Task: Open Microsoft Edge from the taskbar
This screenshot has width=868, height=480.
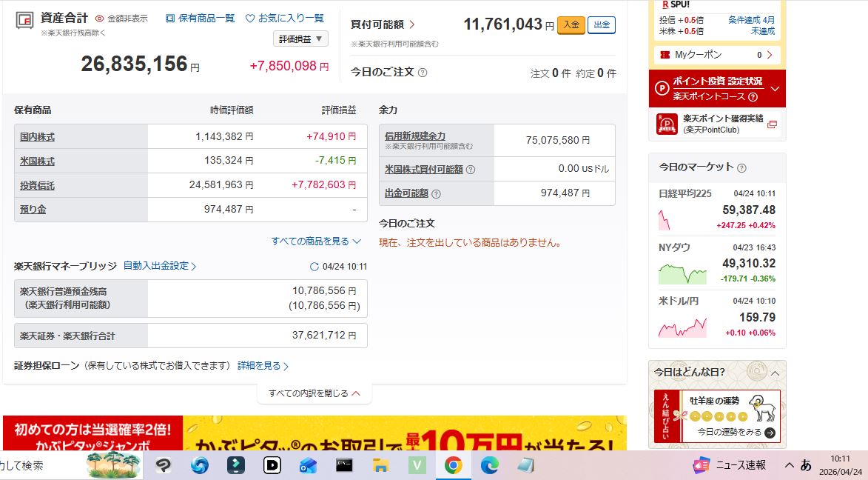Action: pos(489,465)
